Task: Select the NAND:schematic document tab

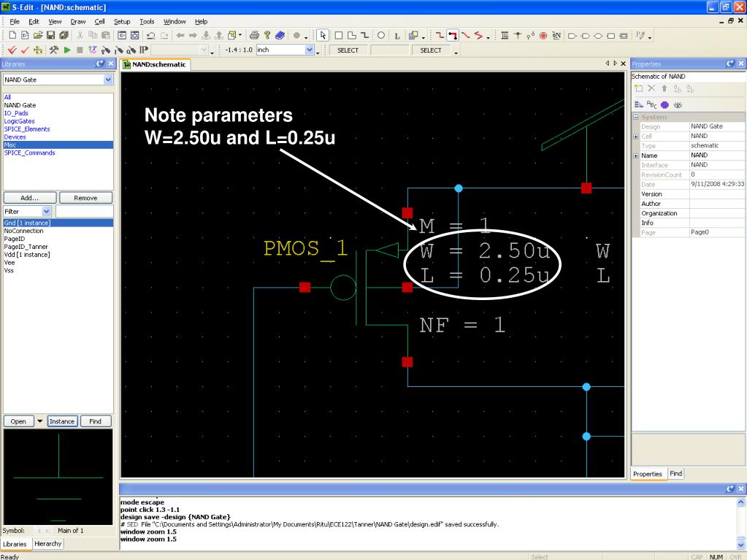Action: (155, 64)
